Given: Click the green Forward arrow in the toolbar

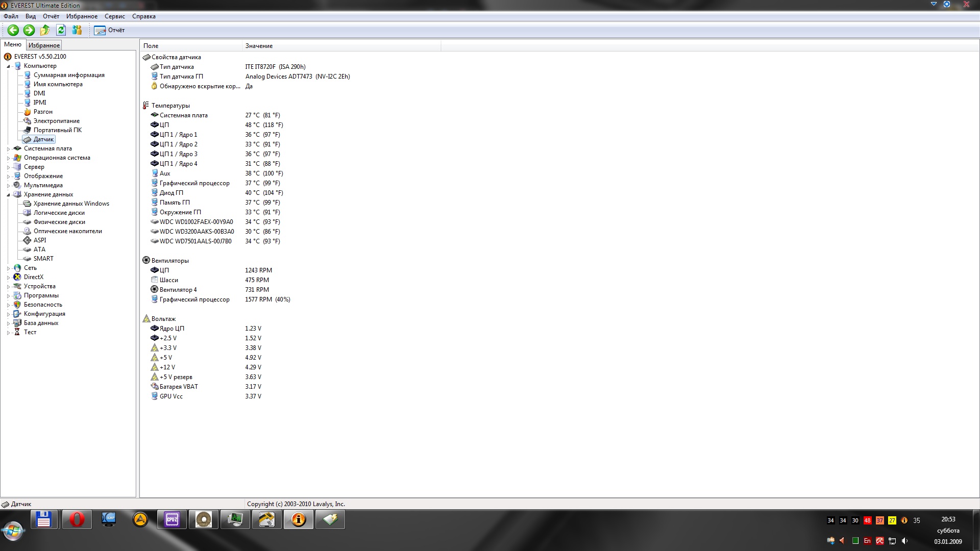Looking at the screenshot, I should (x=29, y=30).
